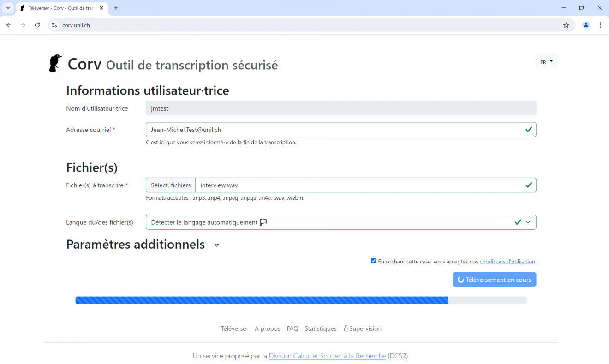Bookmark the page with the star icon

[x=566, y=25]
